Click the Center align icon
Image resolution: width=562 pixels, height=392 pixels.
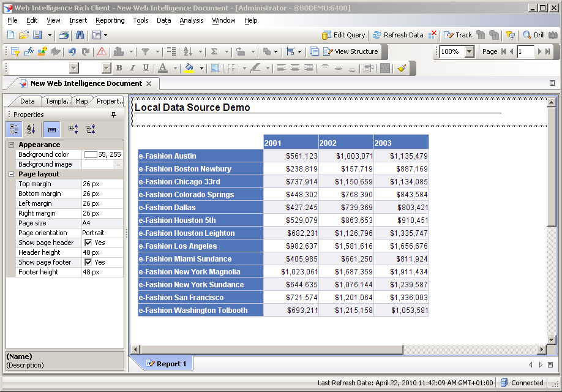click(x=295, y=68)
